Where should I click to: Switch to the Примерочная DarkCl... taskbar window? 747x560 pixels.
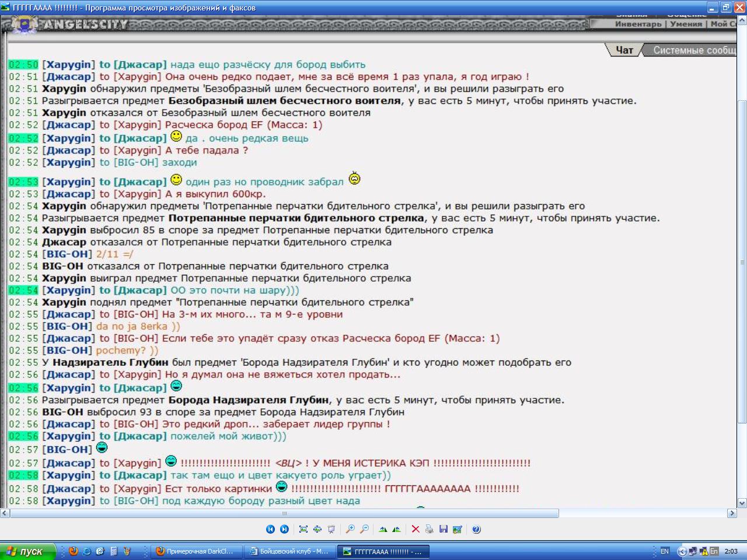click(x=196, y=551)
